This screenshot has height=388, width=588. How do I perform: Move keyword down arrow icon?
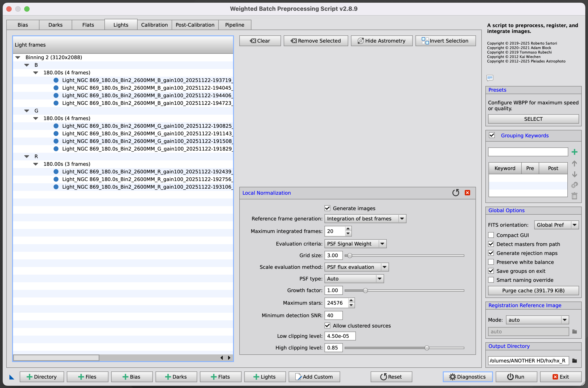pos(574,174)
